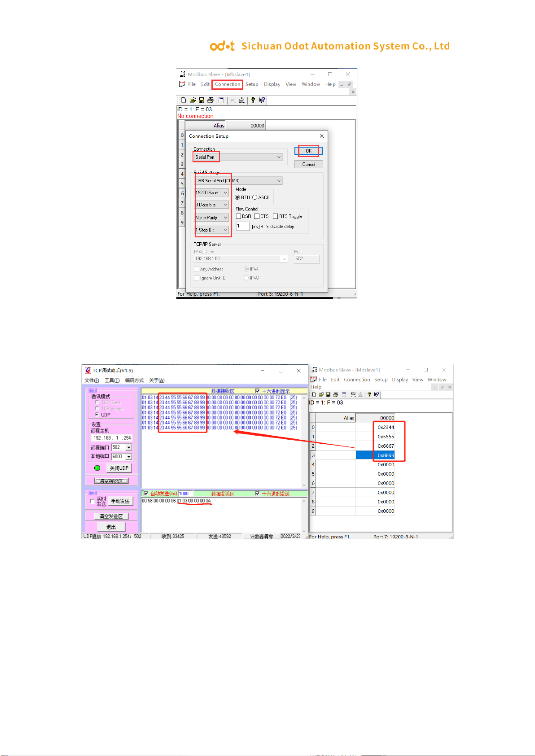Screen dimensions: 535x756
Task: Open the 编码方式 menu in TCP调试助手
Action: 134,380
